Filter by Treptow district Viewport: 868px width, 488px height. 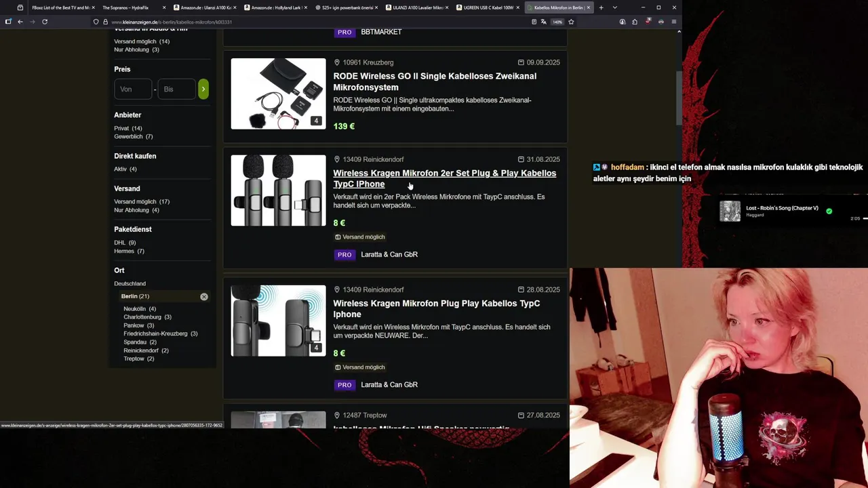139,359
